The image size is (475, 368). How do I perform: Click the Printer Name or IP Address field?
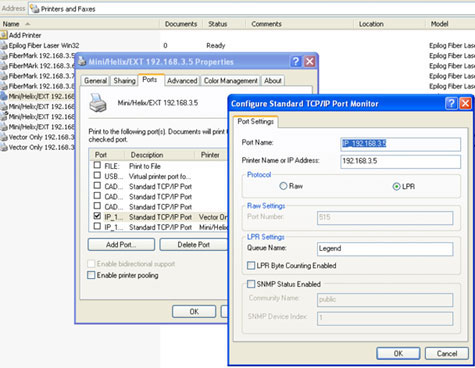tap(400, 161)
